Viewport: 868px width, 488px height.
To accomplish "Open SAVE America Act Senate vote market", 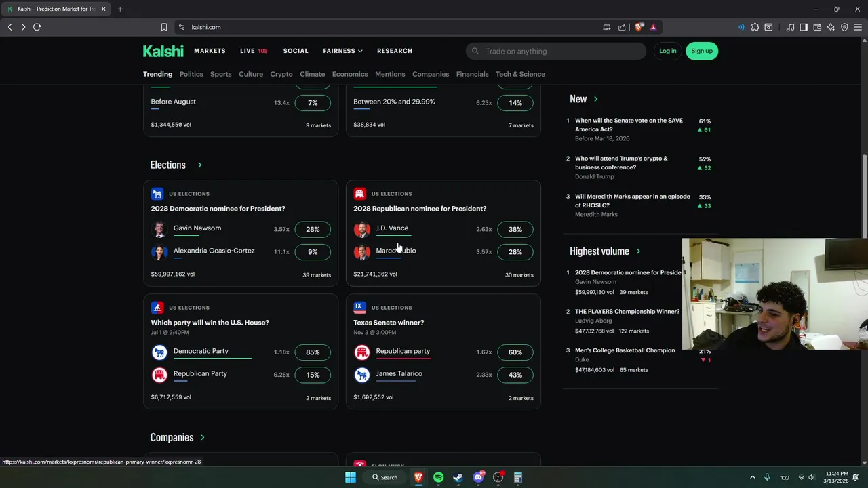I will click(629, 125).
